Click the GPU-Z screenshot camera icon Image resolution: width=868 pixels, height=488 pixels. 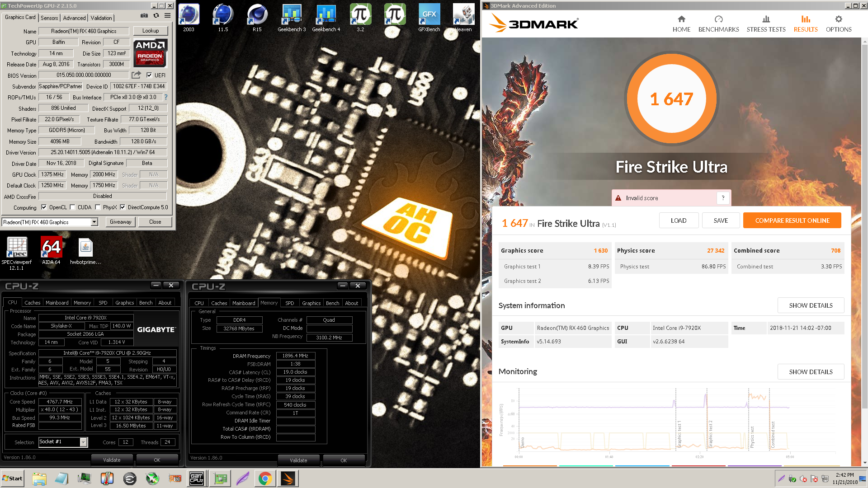[x=144, y=15]
